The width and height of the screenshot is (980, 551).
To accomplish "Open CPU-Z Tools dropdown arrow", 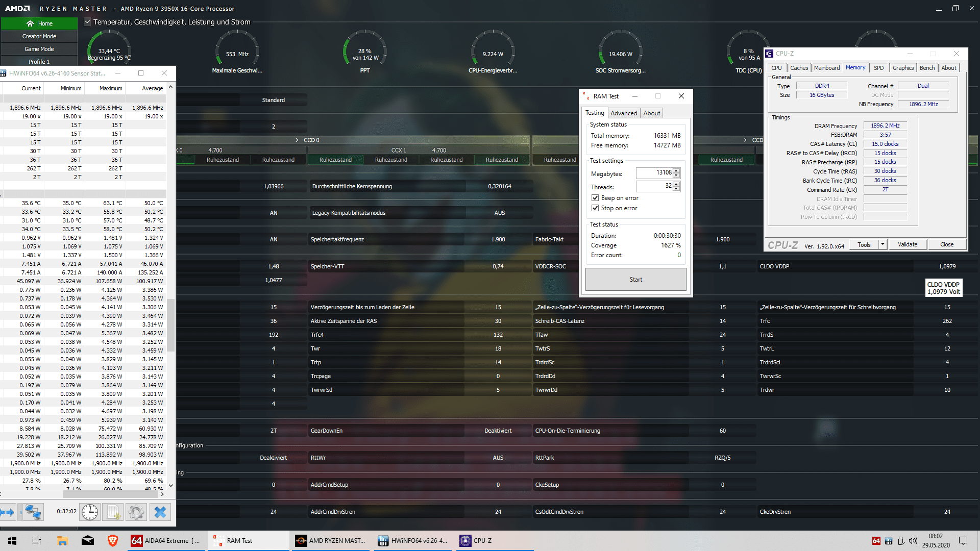I will [883, 244].
